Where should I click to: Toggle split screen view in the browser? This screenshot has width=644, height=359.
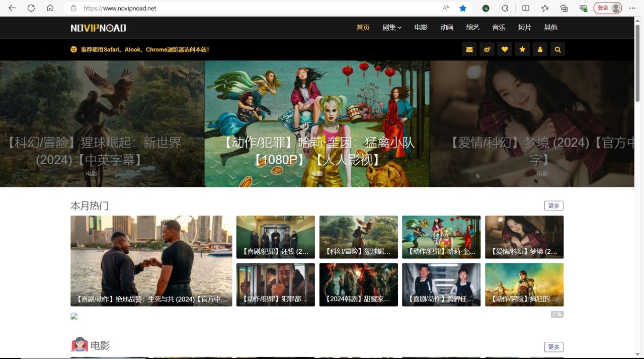click(x=526, y=8)
